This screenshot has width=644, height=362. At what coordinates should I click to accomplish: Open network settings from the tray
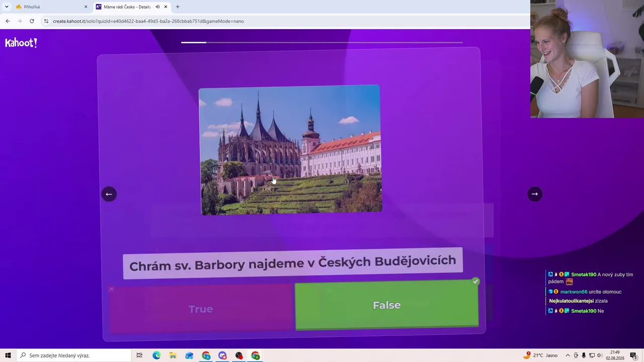[x=592, y=355]
